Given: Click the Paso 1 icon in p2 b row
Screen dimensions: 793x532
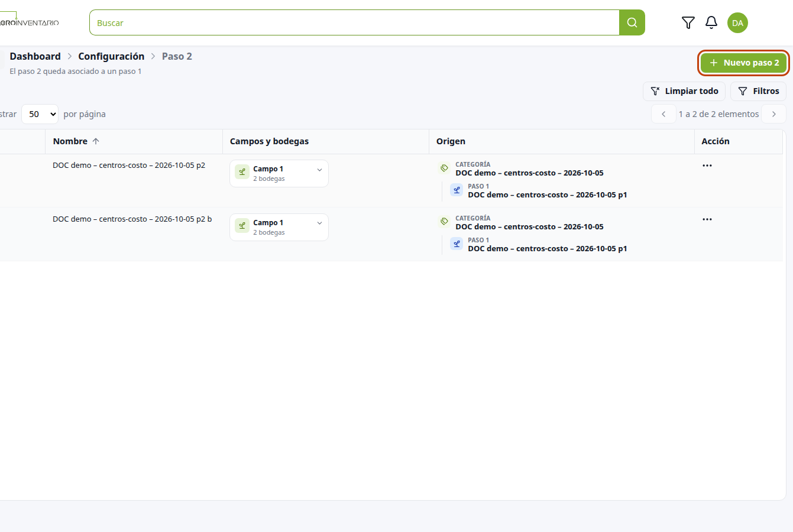Looking at the screenshot, I should coord(457,244).
